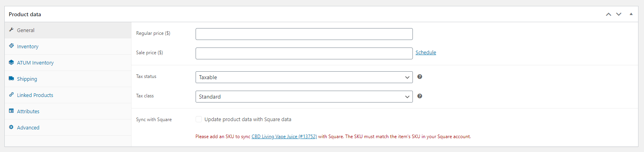Click the wrench icon beside General
Viewport: 644px width, 152px height.
click(x=11, y=30)
